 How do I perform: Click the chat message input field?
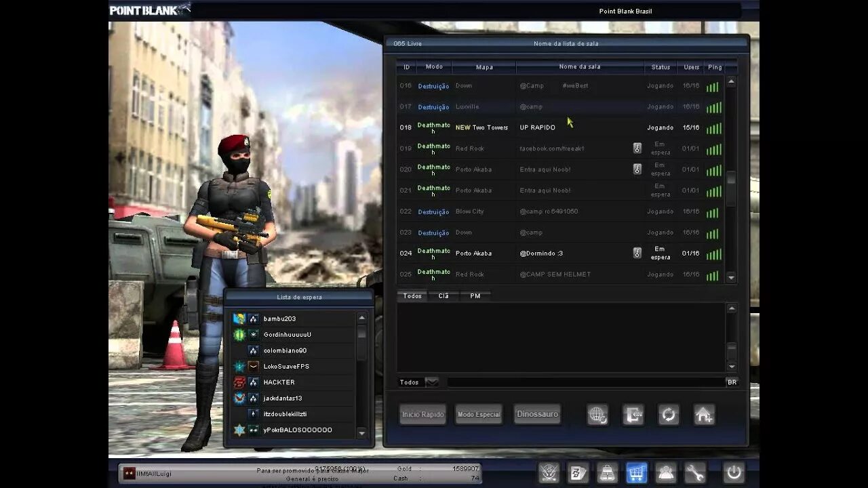(586, 382)
